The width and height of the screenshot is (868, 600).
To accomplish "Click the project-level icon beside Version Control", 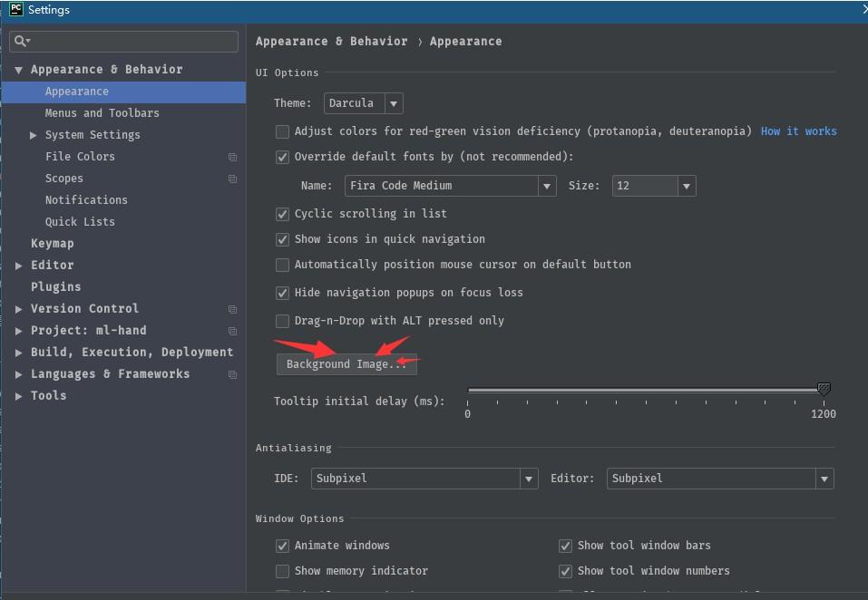I will 232,309.
